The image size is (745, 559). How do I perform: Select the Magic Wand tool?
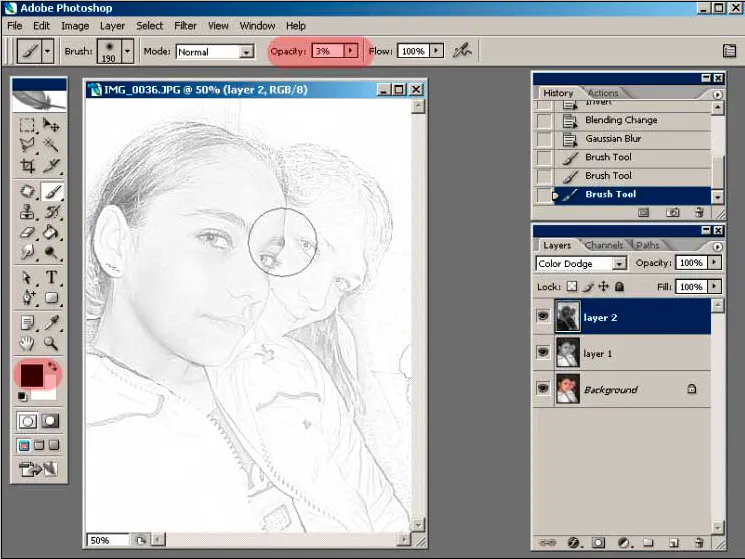51,144
